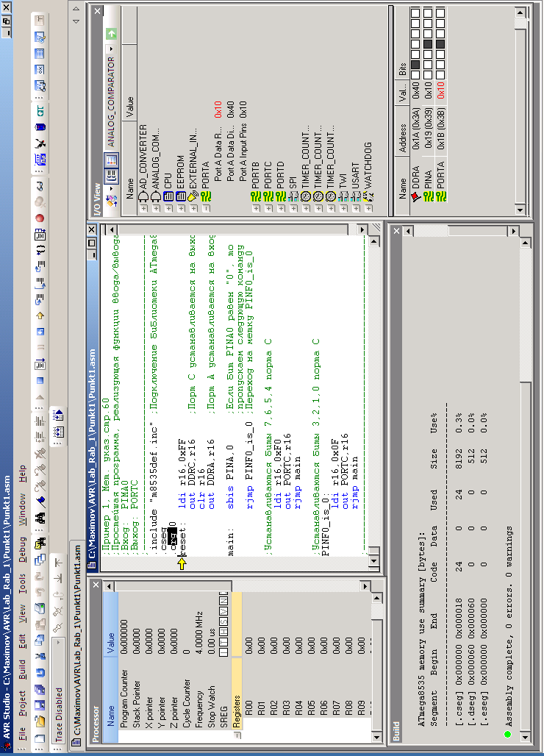544x756 pixels.
Task: Click the yellow port icon beside PINA
Action: 428,196
